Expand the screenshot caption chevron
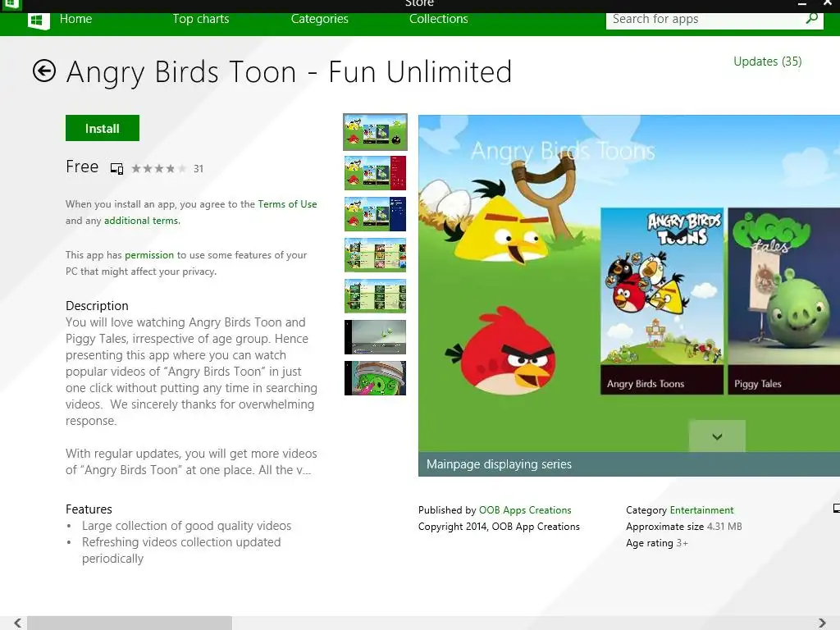Viewport: 840px width, 630px height. tap(717, 436)
